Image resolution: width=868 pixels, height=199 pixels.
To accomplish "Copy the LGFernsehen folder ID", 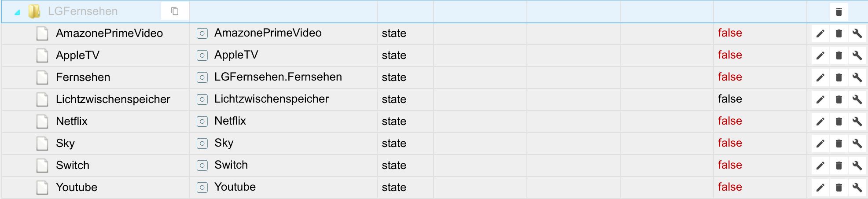I will click(x=175, y=11).
